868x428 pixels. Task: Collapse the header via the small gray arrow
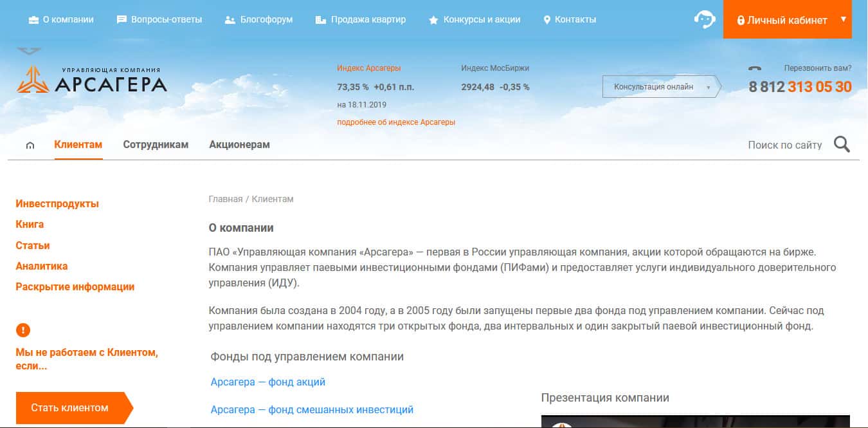29,51
